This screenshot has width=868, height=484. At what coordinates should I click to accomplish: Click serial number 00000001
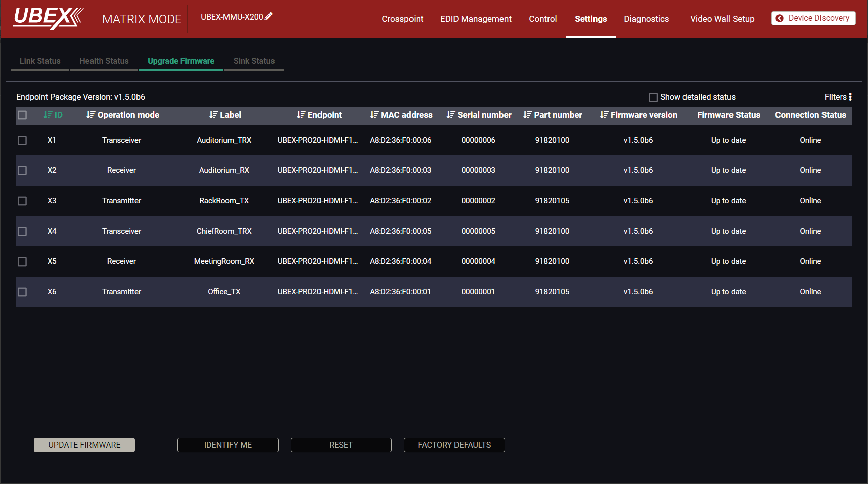pyautogui.click(x=478, y=292)
